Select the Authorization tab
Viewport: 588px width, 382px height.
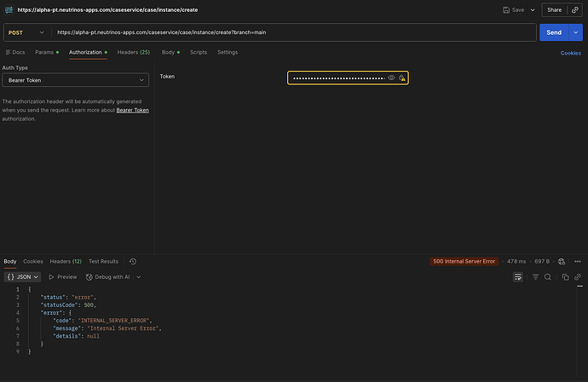tap(88, 52)
